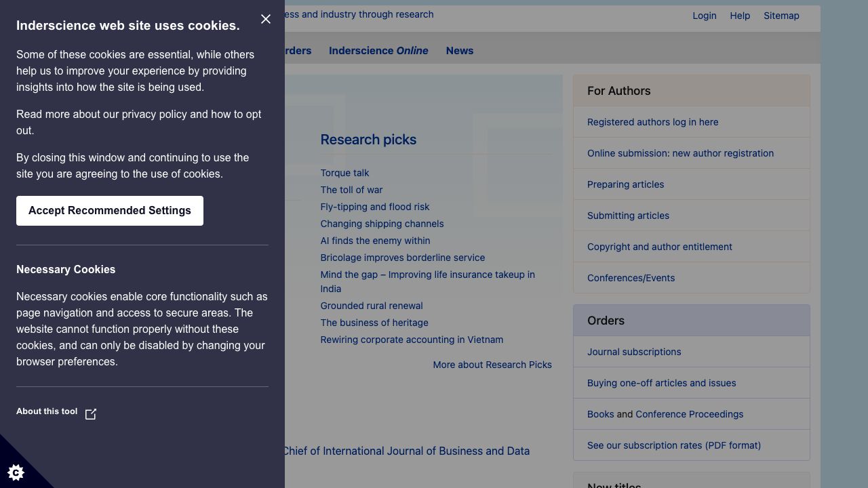Go to Journal subscriptions

click(x=634, y=352)
